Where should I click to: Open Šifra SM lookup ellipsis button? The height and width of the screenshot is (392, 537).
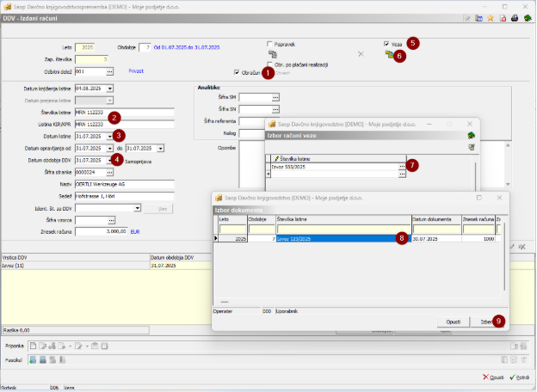275,97
